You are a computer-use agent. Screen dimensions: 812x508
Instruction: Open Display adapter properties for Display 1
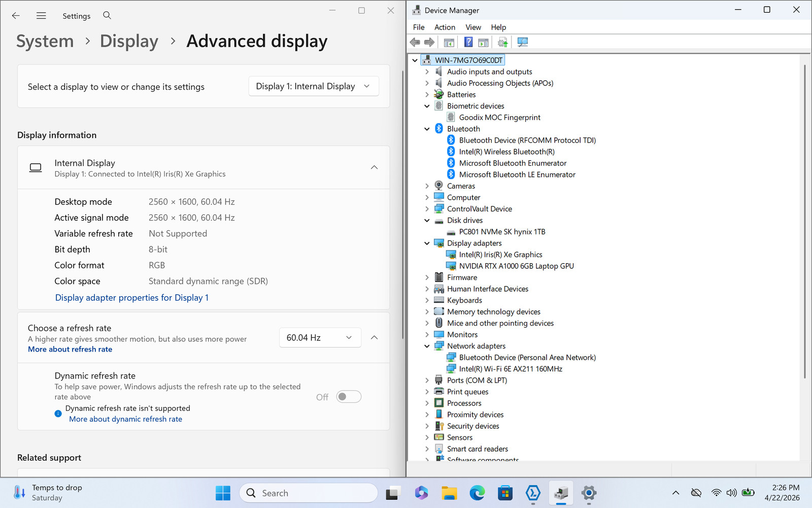tap(132, 298)
